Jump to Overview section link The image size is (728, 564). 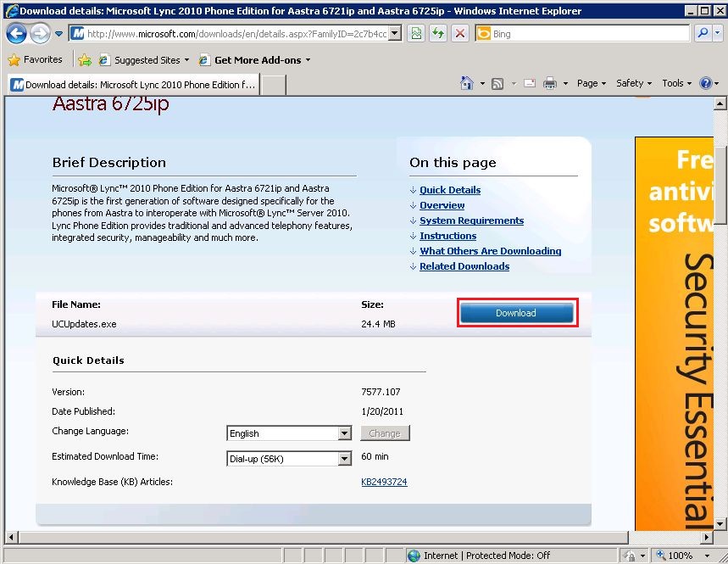442,205
